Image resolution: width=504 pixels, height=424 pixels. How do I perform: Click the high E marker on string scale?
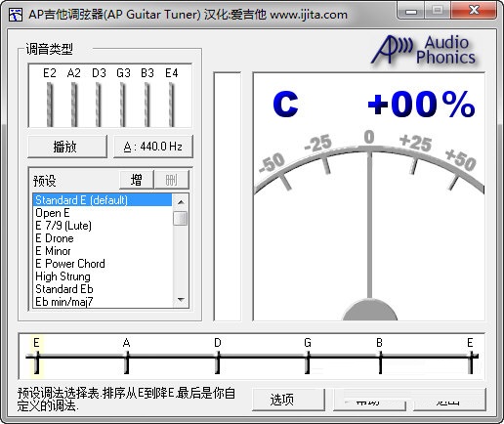[471, 356]
